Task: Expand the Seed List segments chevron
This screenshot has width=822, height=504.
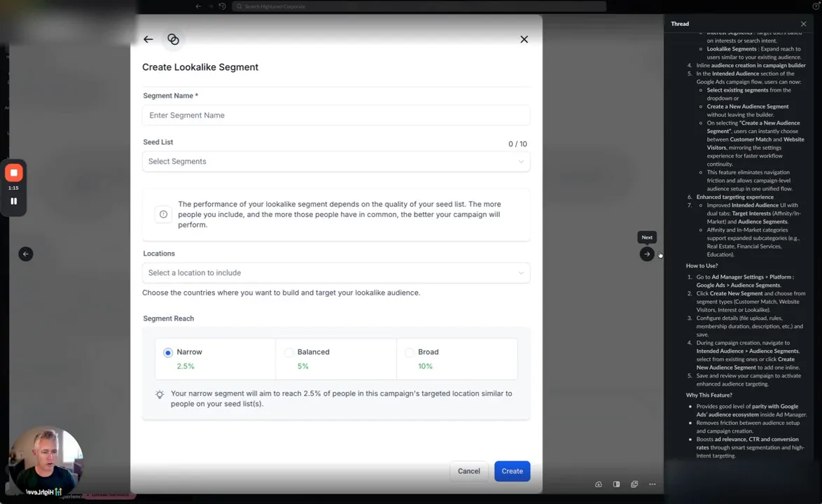Action: (x=521, y=161)
